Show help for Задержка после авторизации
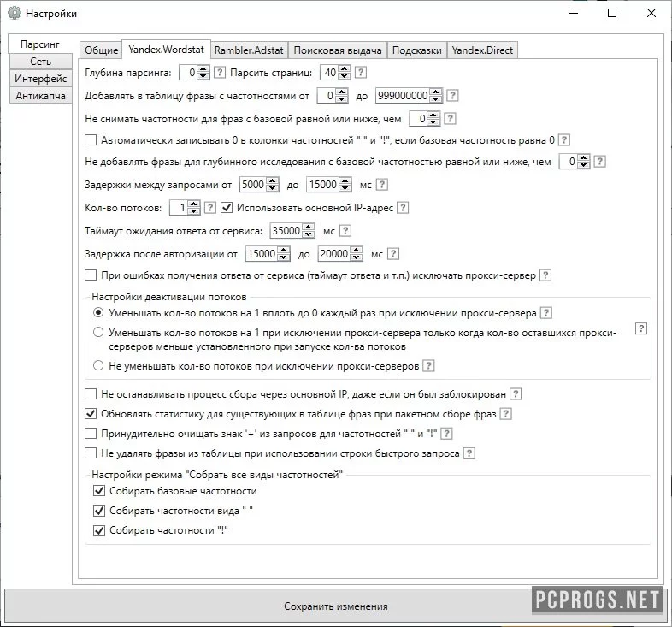The height and width of the screenshot is (627, 672). [393, 254]
